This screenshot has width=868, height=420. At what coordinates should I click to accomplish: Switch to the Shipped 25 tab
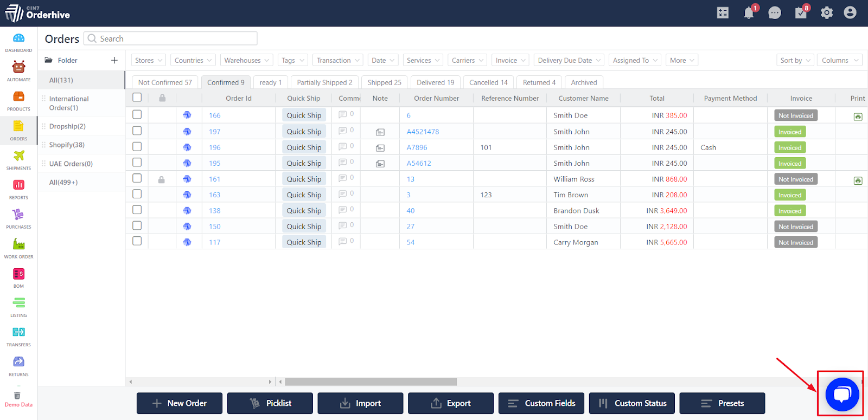coord(384,82)
